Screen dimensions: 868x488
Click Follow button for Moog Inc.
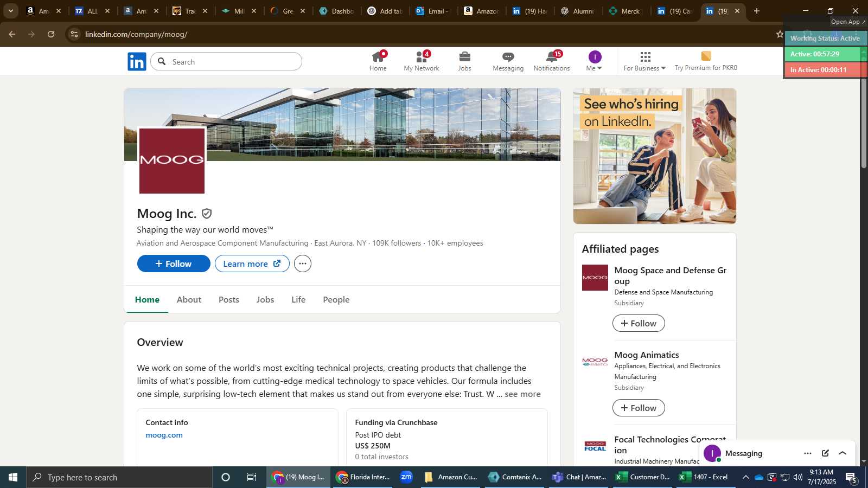tap(174, 264)
